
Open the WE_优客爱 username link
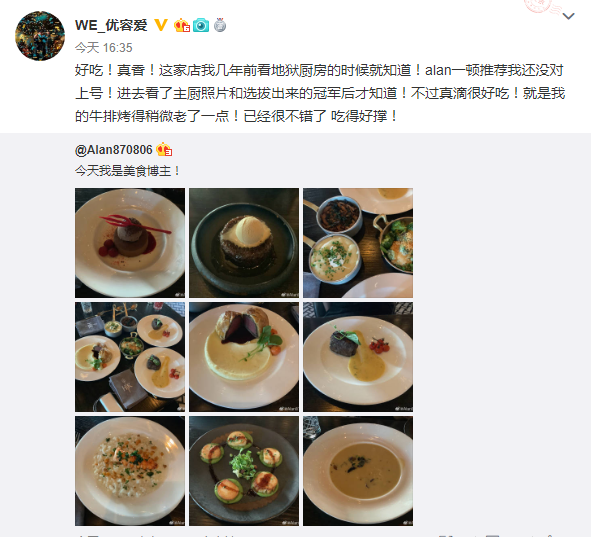pyautogui.click(x=111, y=25)
